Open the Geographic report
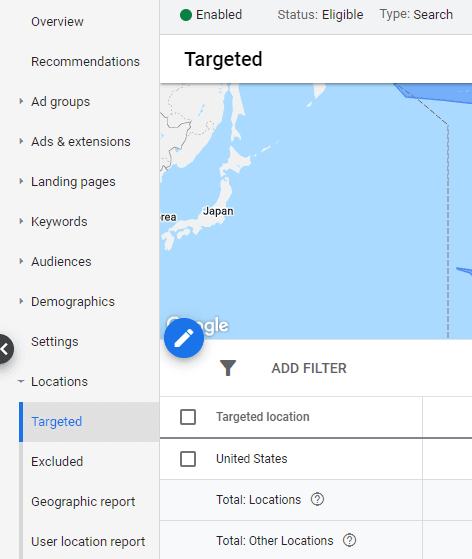 tap(83, 502)
